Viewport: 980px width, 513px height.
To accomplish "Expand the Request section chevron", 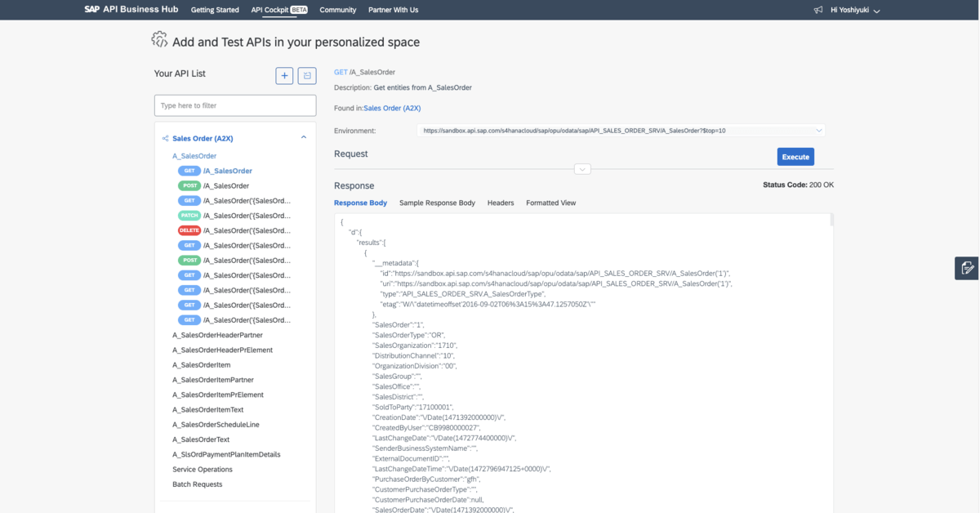I will click(582, 169).
